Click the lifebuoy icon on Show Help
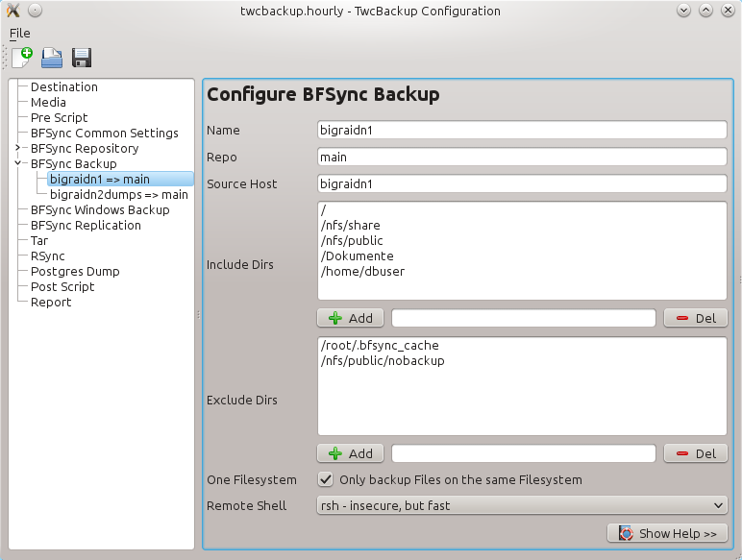Viewport: 742px width, 560px height. click(x=626, y=533)
